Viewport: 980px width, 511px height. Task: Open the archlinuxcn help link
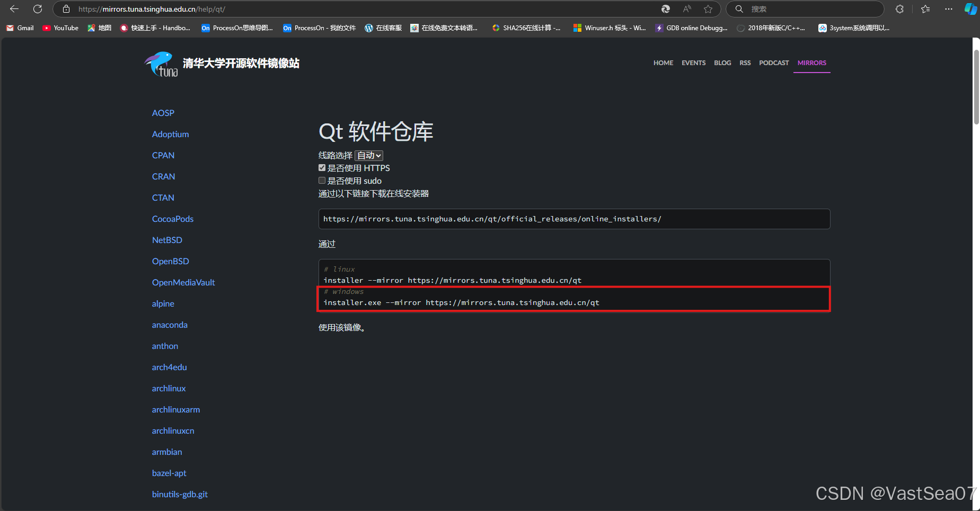point(173,431)
